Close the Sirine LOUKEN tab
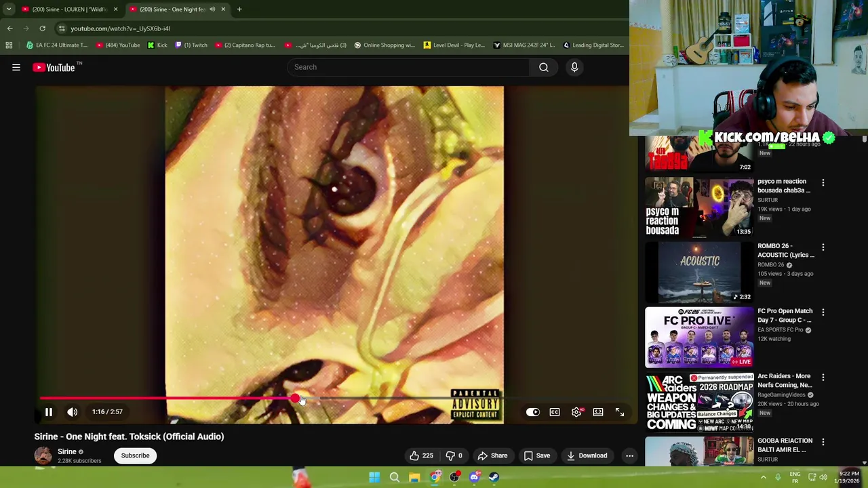The width and height of the screenshot is (868, 488). click(x=115, y=9)
